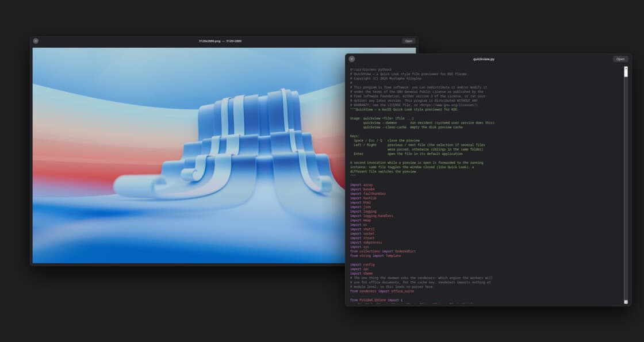Click the 'import mmap' line
Image resolution: width=644 pixels, height=342 pixels.
click(361, 221)
